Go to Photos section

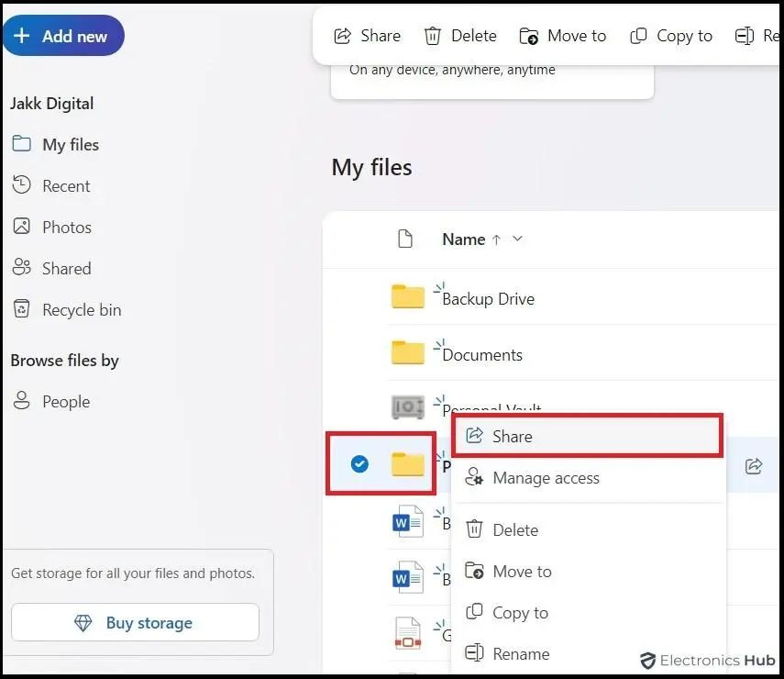click(x=66, y=228)
